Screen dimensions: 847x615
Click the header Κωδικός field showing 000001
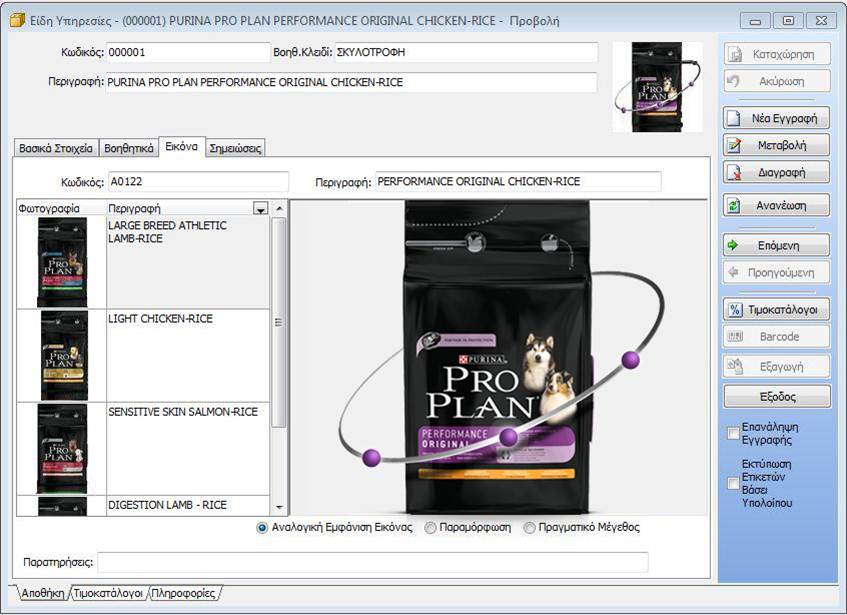click(x=187, y=52)
